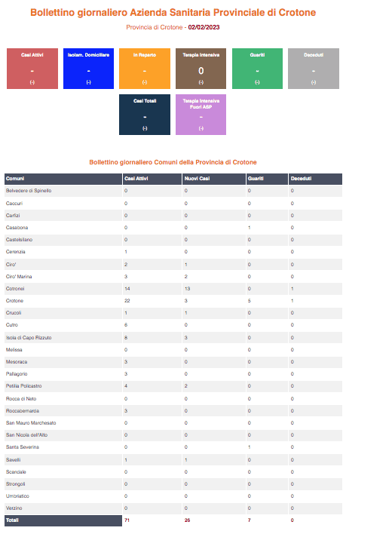Click the Deceduti table column header
Viewport: 392px width, 540px height.
316,179
